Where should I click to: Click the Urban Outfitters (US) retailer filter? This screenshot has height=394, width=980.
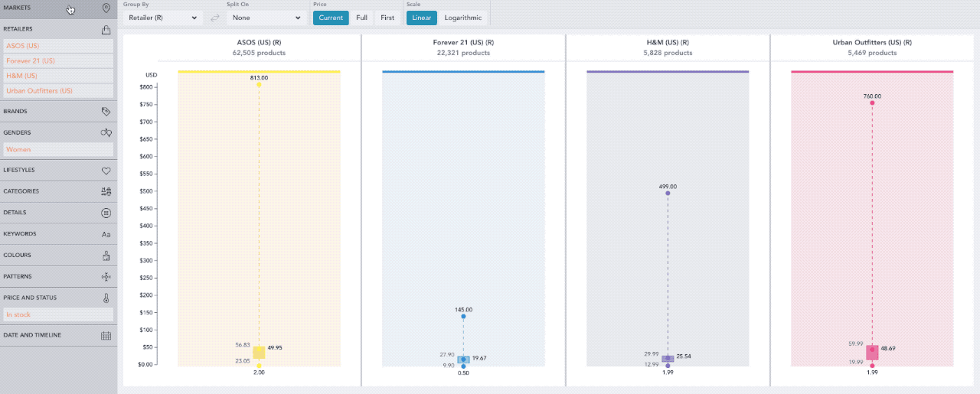[x=58, y=90]
